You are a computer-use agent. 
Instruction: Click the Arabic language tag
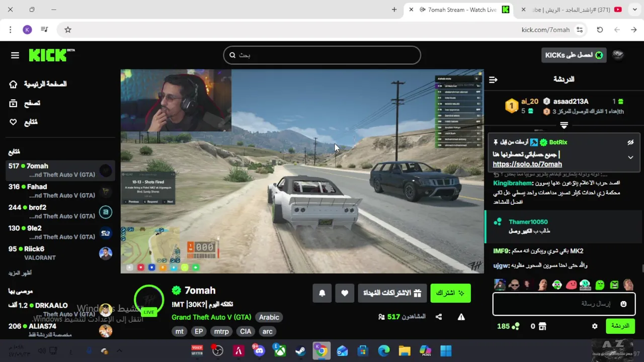coord(269,317)
